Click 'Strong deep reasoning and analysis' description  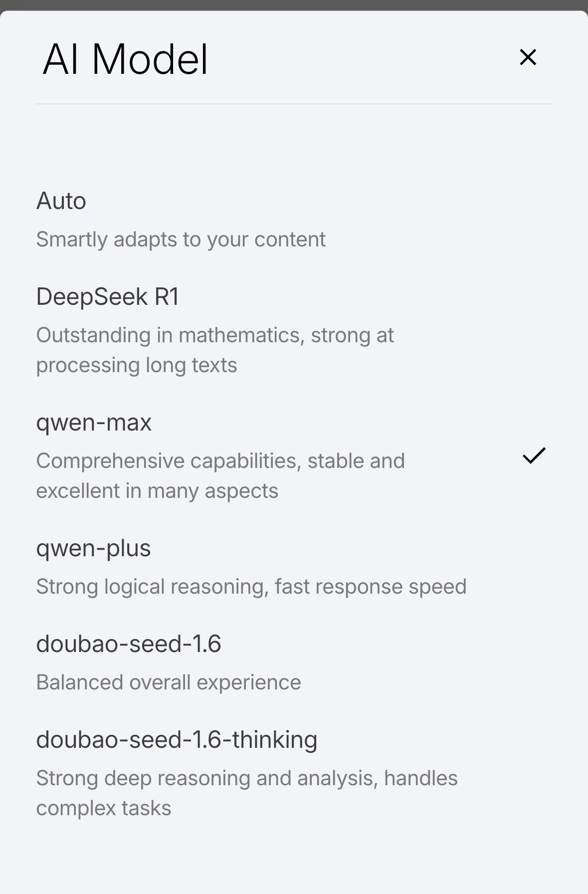point(246,778)
